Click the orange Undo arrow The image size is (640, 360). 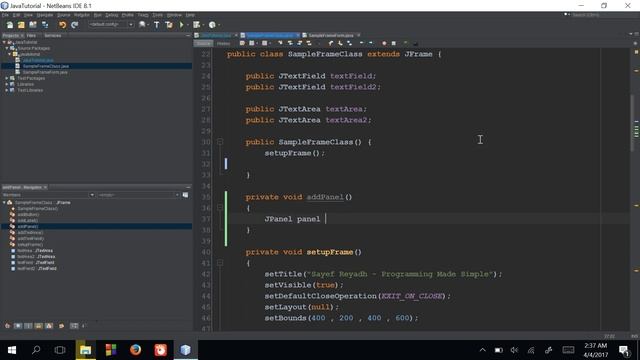(x=62, y=25)
